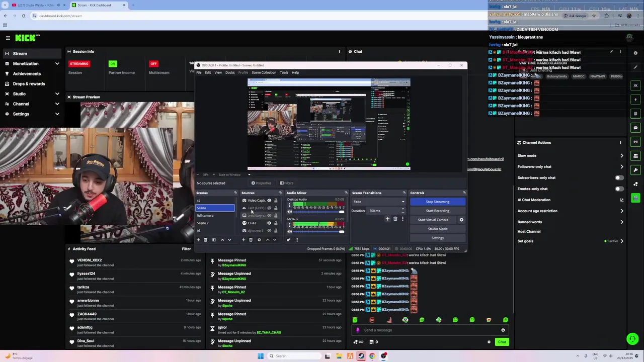644x362 pixels.
Task: Mute the Desktop Audio speaker icon
Action: click(x=289, y=212)
